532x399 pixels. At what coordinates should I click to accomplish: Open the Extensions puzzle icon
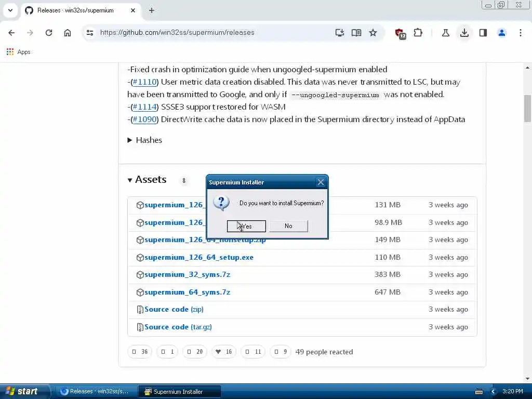click(x=418, y=33)
